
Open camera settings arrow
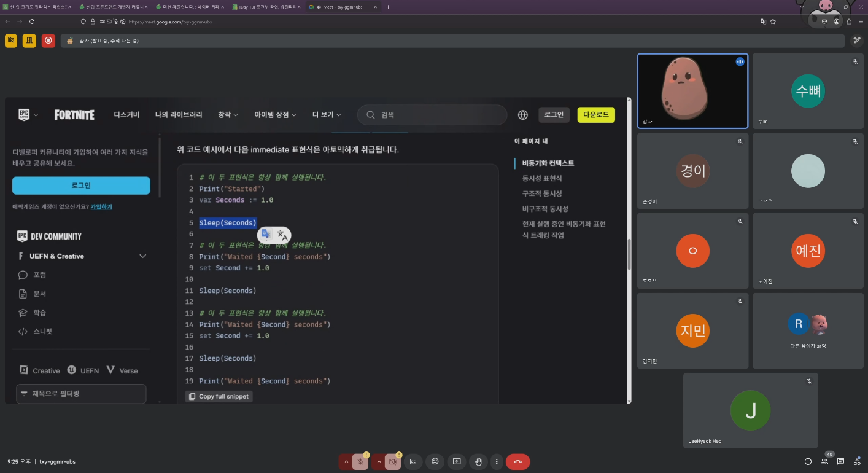tap(379, 461)
